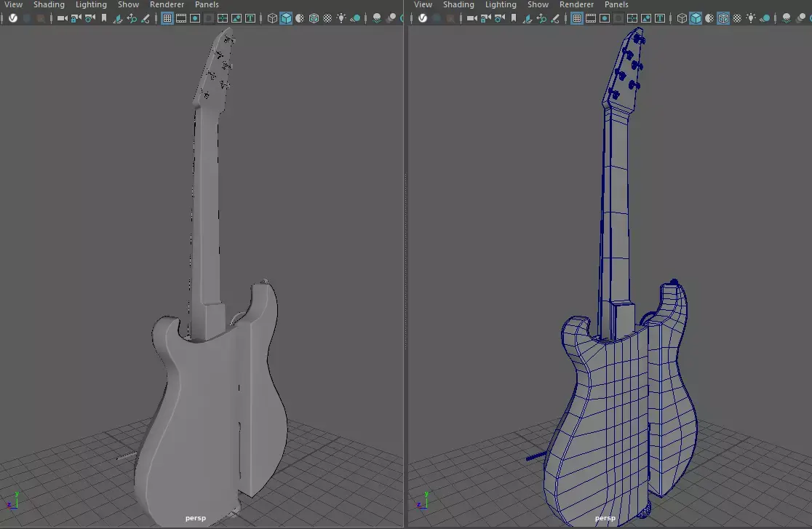Click Textured checker icon in right panel
The image size is (812, 529).
point(737,18)
